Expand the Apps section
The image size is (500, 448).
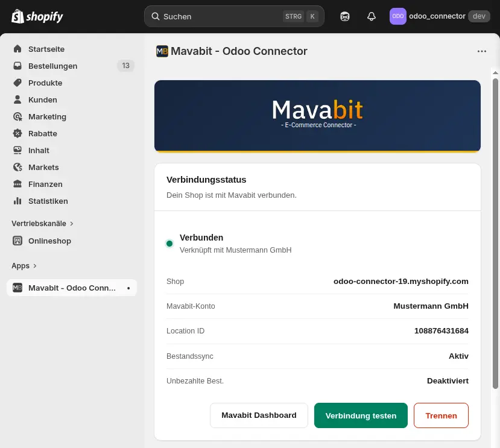(34, 265)
